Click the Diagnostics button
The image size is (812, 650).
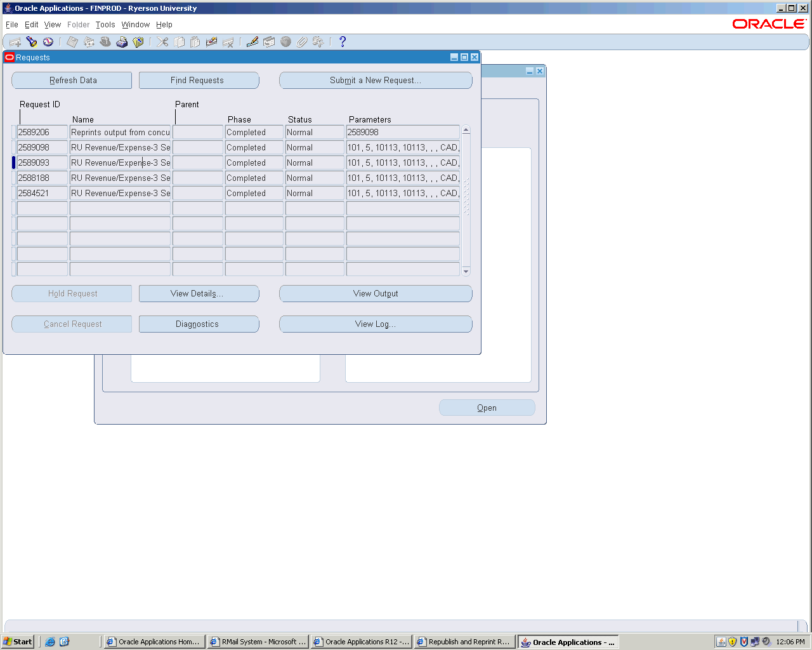click(x=199, y=324)
